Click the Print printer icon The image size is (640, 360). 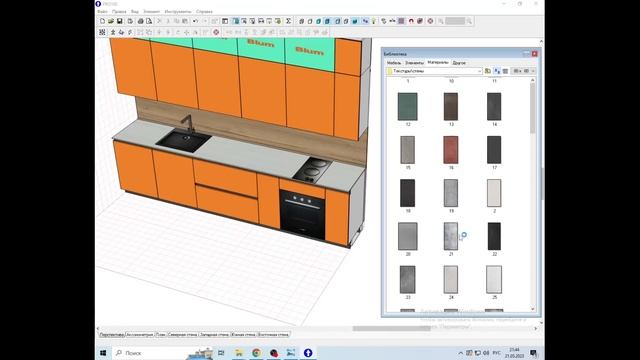point(140,21)
